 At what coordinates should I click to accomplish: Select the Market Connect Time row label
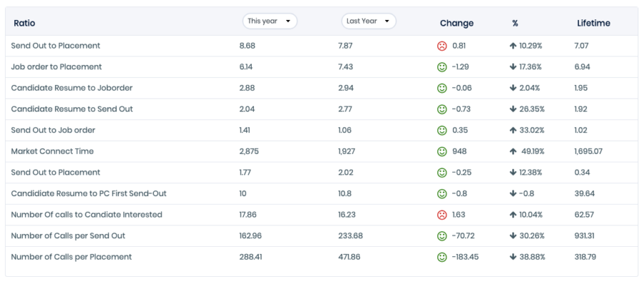tap(52, 152)
